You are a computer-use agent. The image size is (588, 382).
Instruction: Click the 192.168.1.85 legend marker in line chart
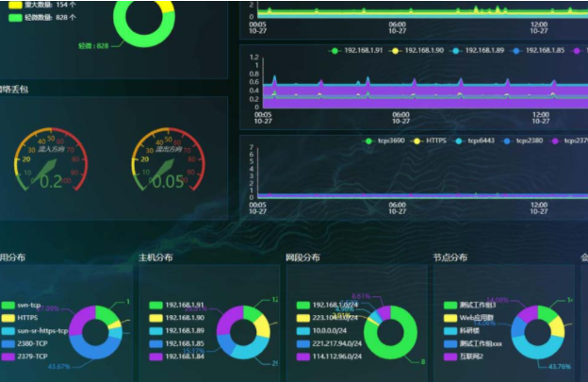tap(516, 50)
